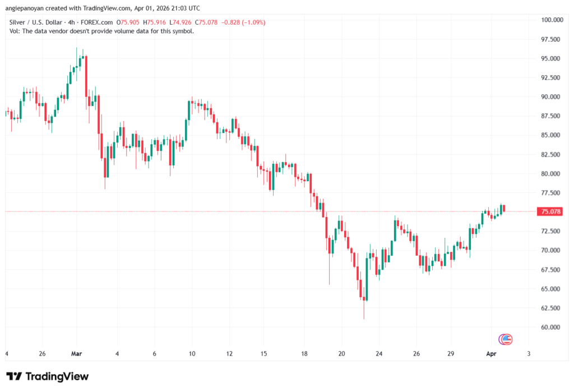Click the Vol indicator legend text
574x392 pixels.
point(102,31)
